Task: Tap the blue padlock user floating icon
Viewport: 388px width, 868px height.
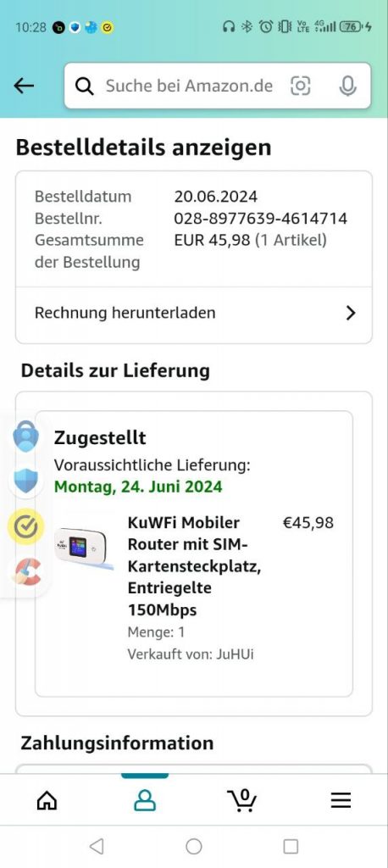Action: (26, 437)
